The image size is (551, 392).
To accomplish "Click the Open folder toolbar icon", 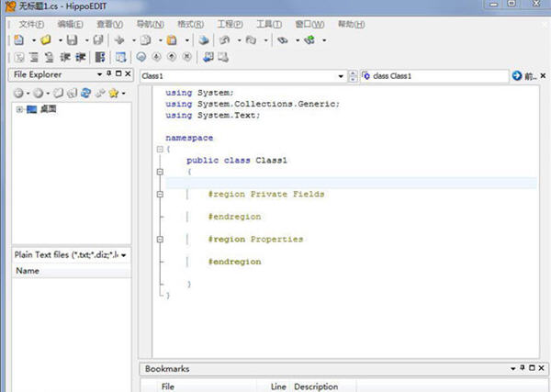I will 45,40.
